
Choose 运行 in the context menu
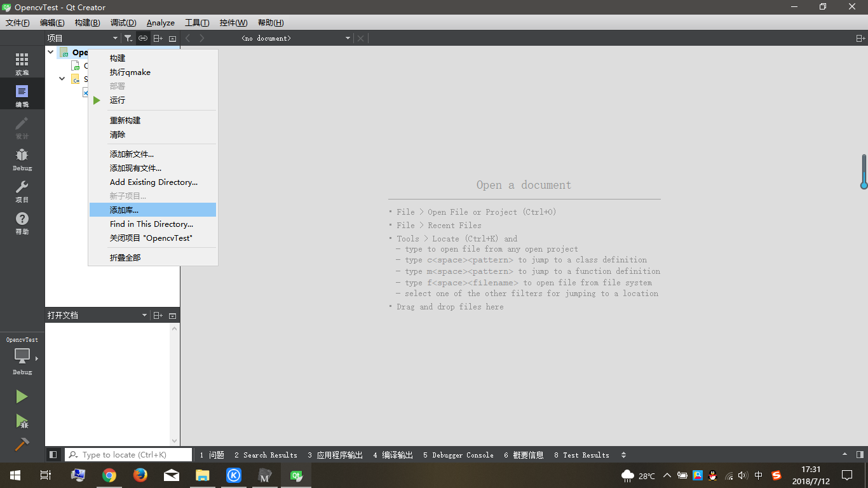click(x=153, y=100)
